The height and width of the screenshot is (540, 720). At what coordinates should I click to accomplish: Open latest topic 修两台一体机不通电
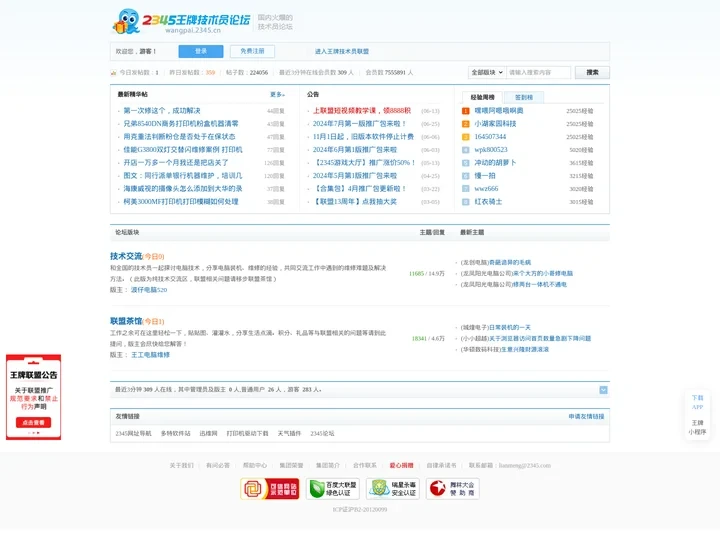(540, 284)
